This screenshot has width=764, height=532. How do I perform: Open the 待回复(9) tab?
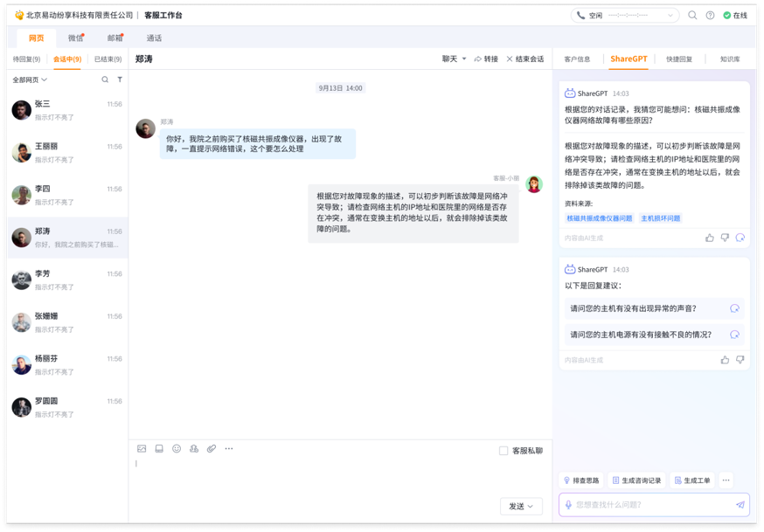[x=27, y=59]
